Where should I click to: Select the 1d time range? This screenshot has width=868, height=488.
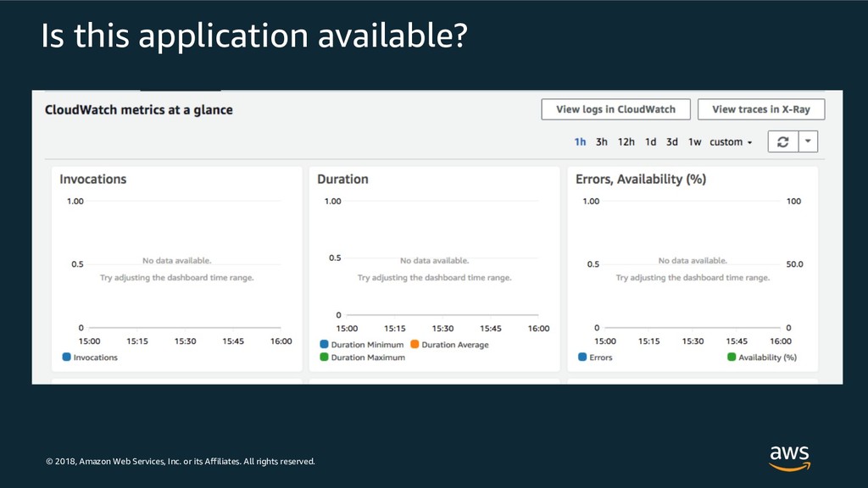tap(650, 142)
